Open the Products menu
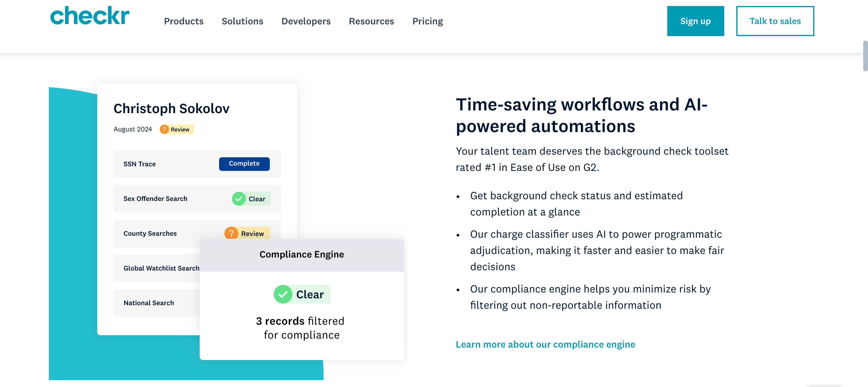 pyautogui.click(x=184, y=21)
